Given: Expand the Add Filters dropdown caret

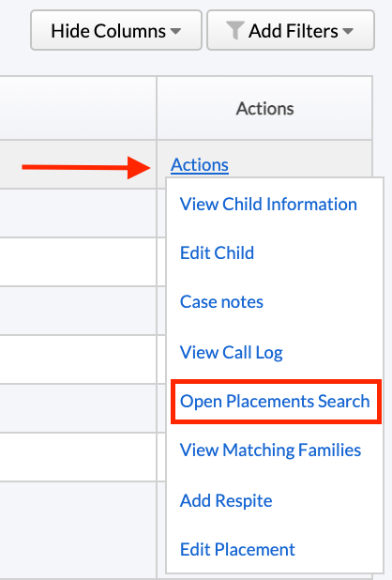Looking at the screenshot, I should tap(348, 31).
